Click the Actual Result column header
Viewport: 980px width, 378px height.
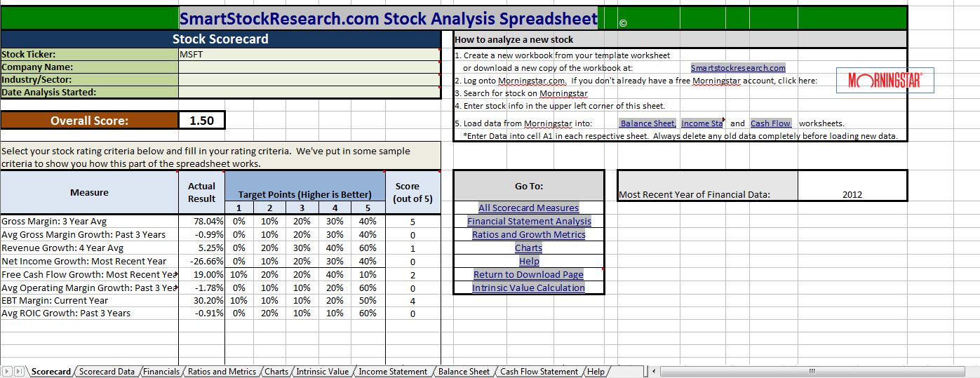201,192
